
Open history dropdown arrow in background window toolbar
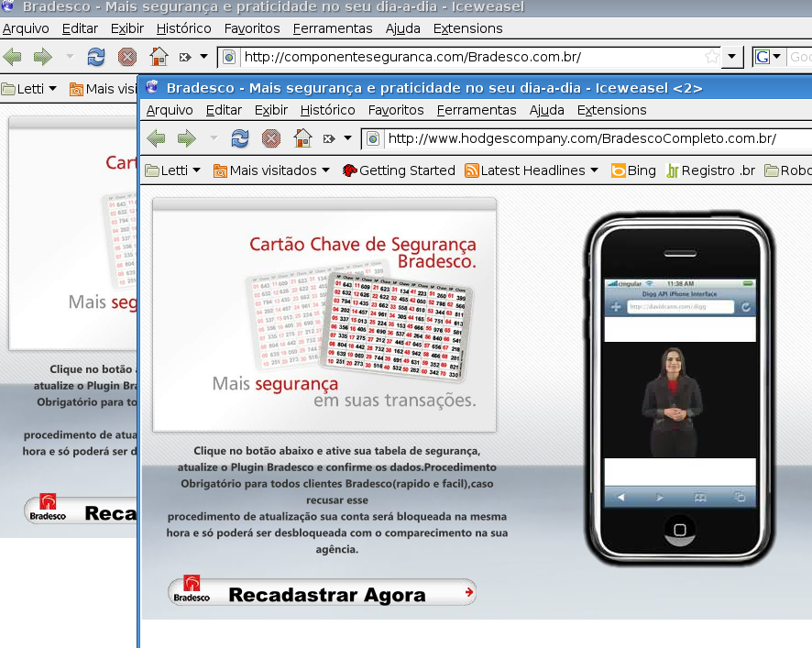[70, 57]
